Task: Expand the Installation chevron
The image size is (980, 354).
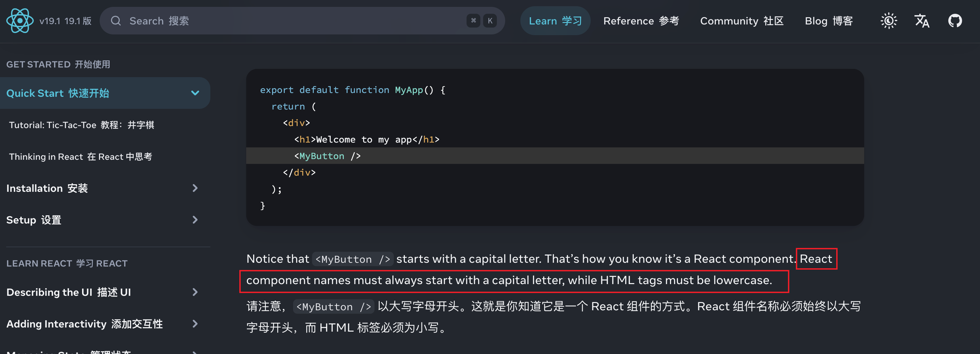Action: (195, 188)
